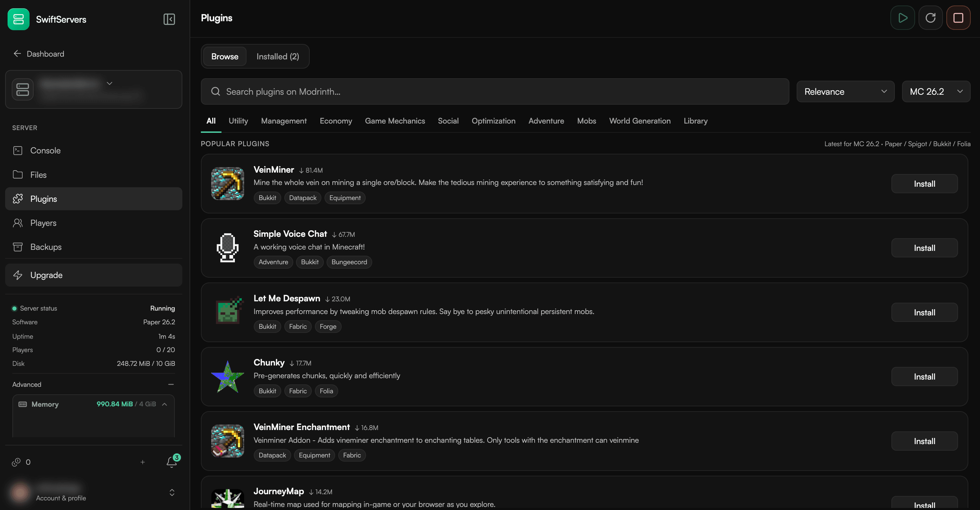Open the JourneyMap plugin title

click(278, 491)
